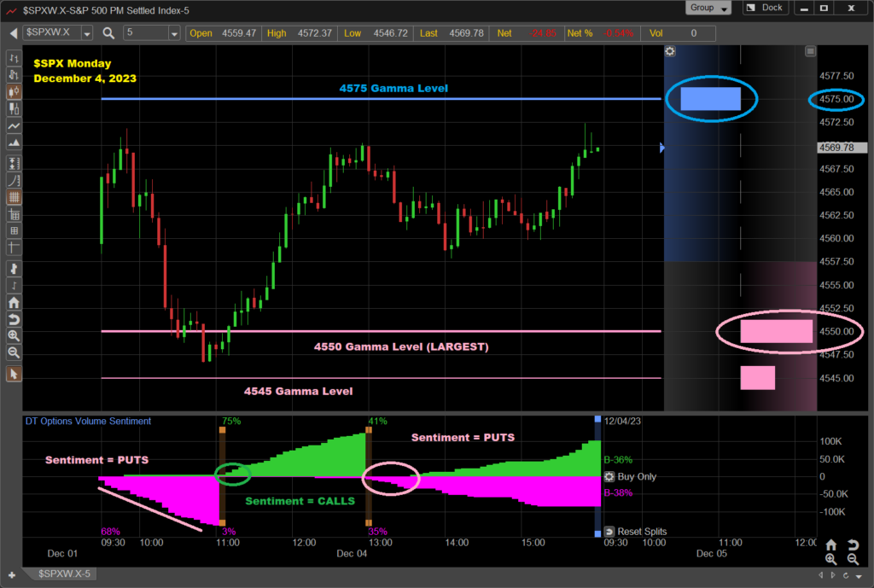Click the undo arrow in left toolbar
This screenshot has width=874, height=588.
pyautogui.click(x=14, y=319)
